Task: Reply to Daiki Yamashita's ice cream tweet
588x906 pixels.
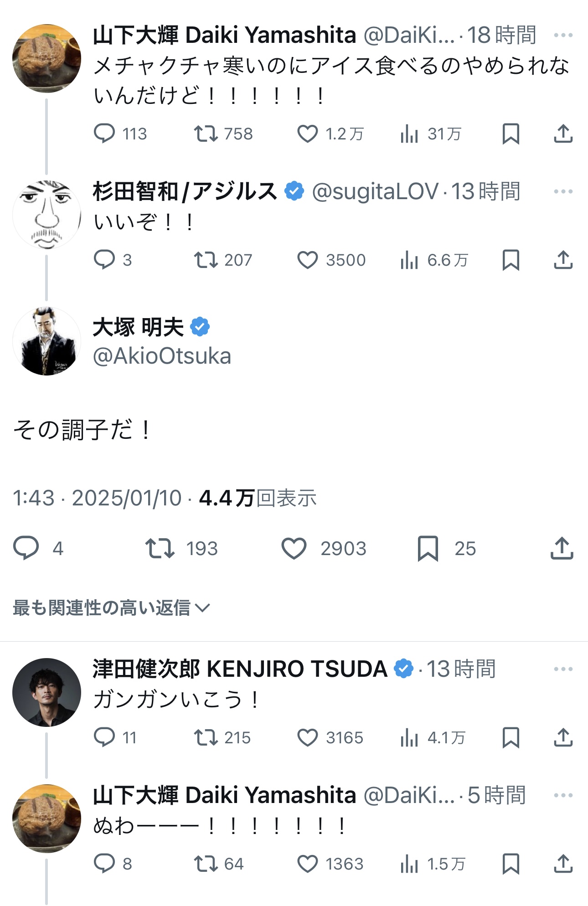Action: point(104,134)
